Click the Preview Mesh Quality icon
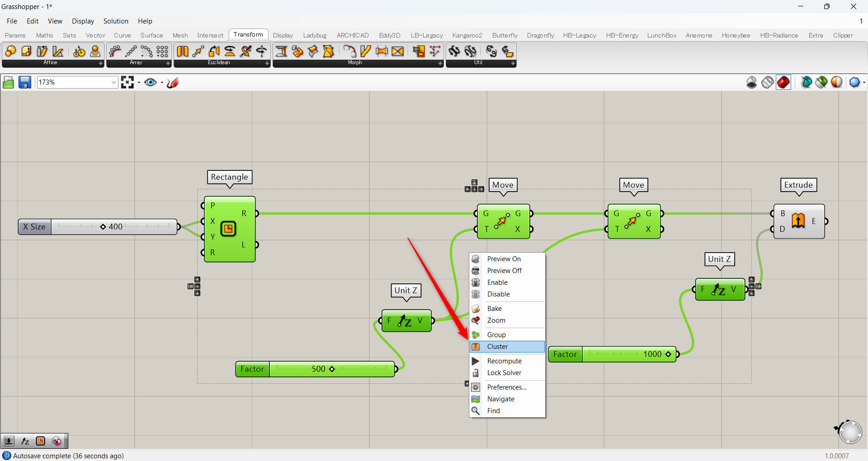The height and width of the screenshot is (461, 868). (x=854, y=82)
